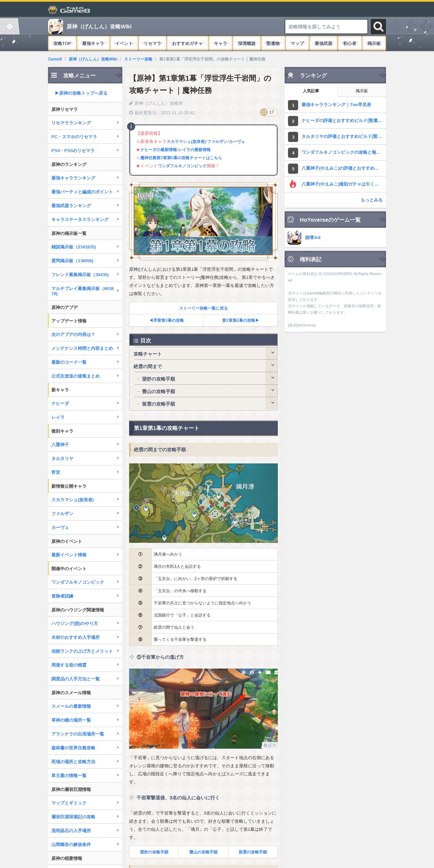434x868 pixels.
Task: Click the 崩壊3rd game icon
Action: (294, 238)
